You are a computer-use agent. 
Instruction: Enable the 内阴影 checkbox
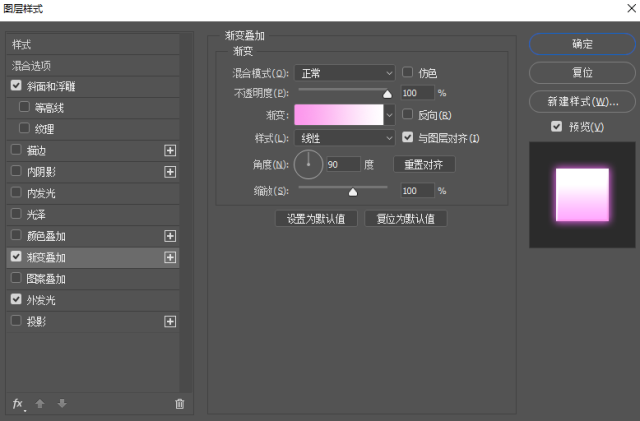pyautogui.click(x=16, y=171)
